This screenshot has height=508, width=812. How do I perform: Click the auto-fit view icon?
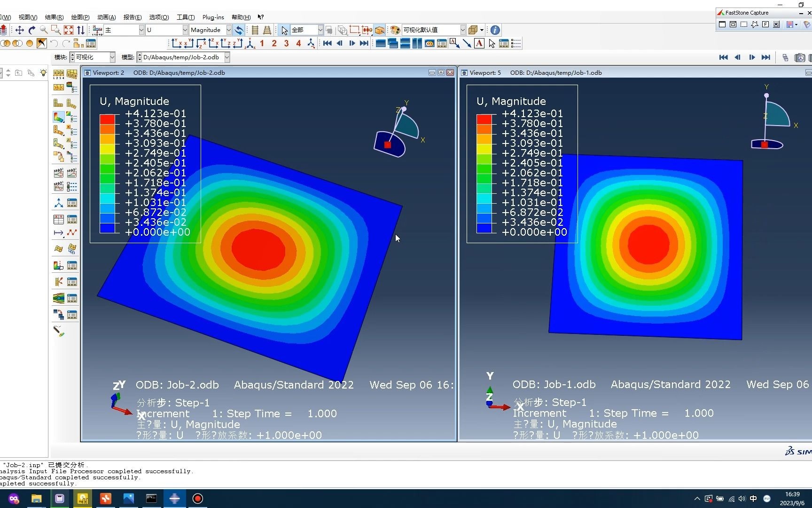click(68, 30)
